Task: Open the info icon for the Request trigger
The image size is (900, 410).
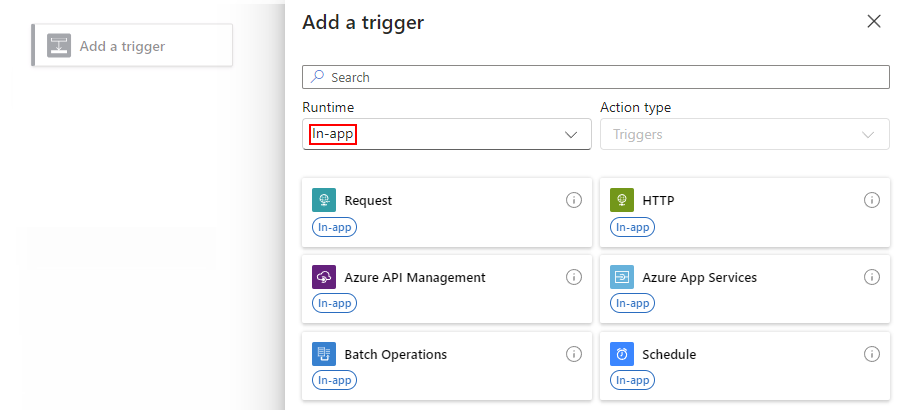Action: pyautogui.click(x=574, y=200)
